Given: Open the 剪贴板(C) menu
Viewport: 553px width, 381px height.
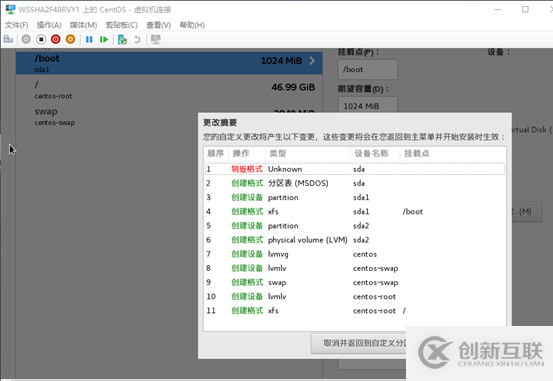Looking at the screenshot, I should (122, 25).
